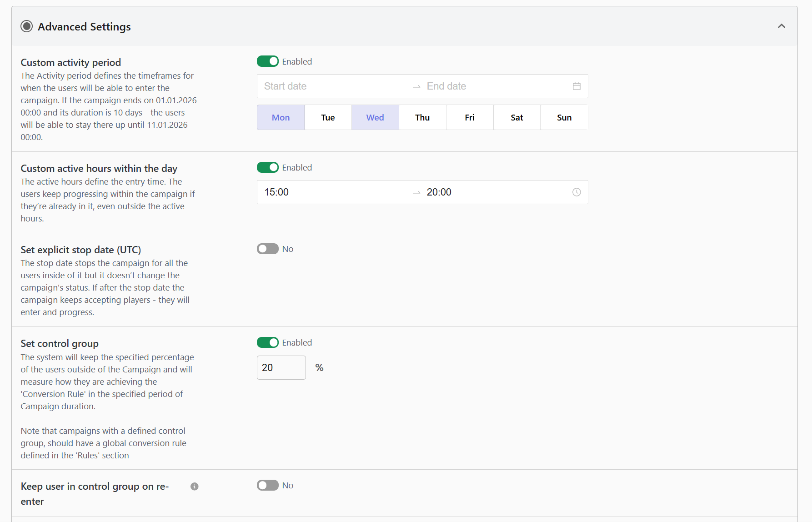This screenshot has height=522, width=812.
Task: Enable Keep user in control group toggle
Action: click(267, 485)
